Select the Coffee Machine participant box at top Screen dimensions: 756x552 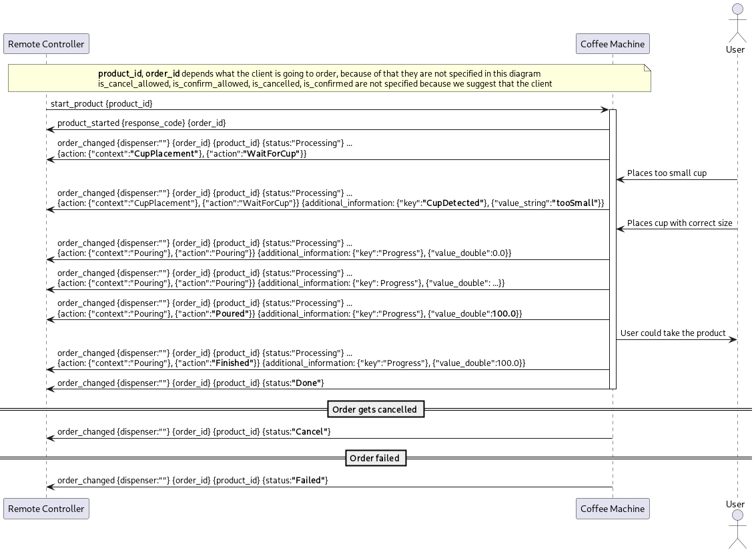tap(612, 43)
